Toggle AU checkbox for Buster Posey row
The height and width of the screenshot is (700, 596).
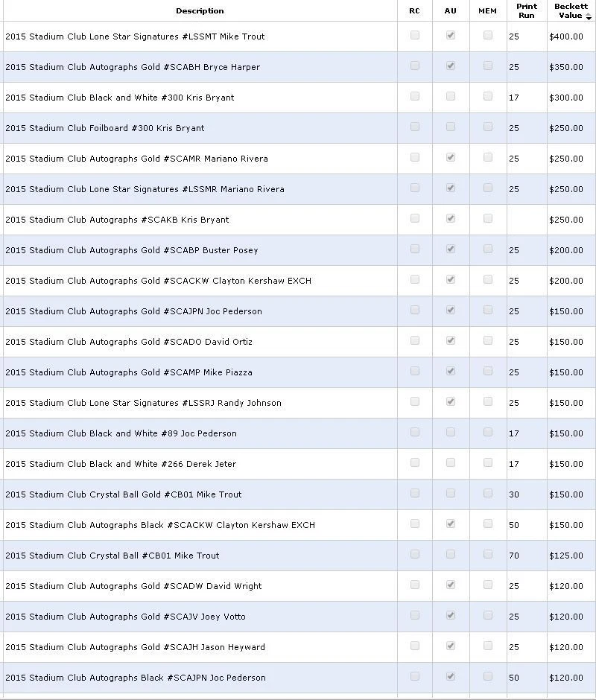[450, 249]
